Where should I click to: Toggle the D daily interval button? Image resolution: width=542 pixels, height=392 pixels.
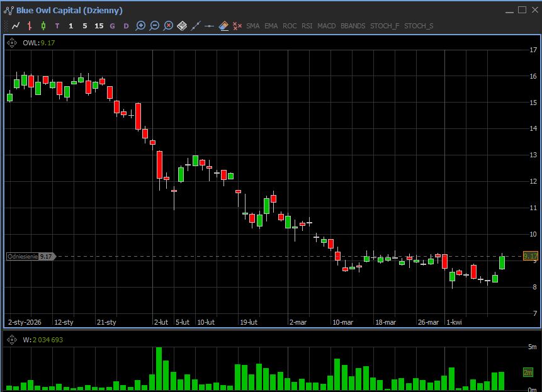(126, 26)
